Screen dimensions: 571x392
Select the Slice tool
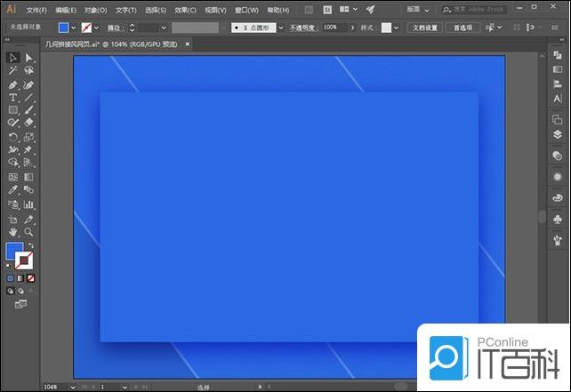tap(28, 220)
